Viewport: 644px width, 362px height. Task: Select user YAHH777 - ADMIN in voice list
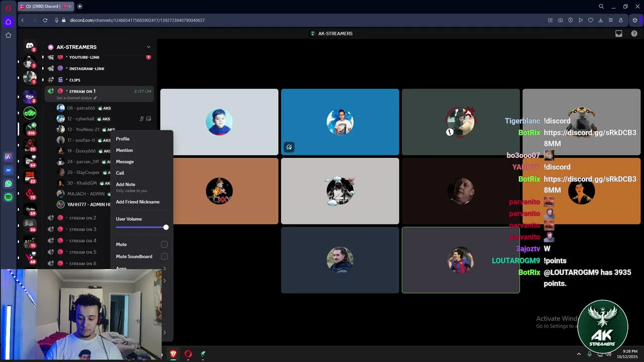point(83,205)
